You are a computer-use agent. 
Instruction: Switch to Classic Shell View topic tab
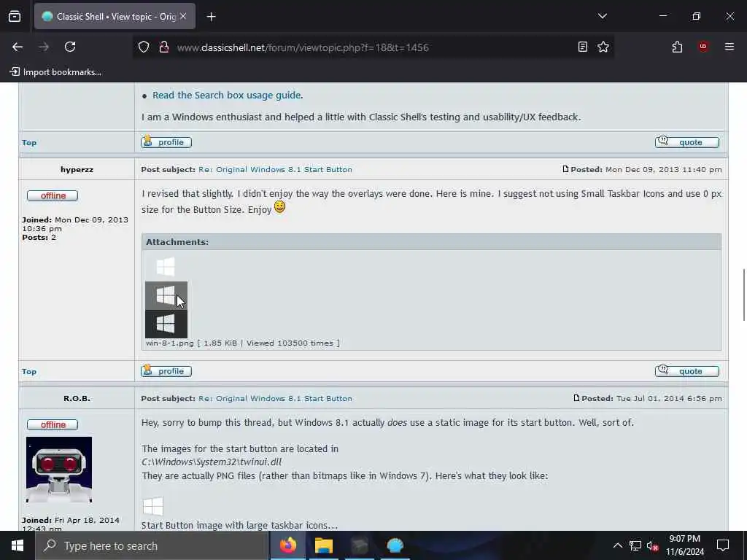click(x=115, y=16)
